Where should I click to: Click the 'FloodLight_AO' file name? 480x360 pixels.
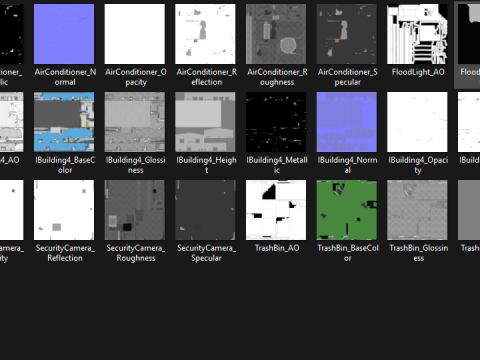pyautogui.click(x=418, y=72)
